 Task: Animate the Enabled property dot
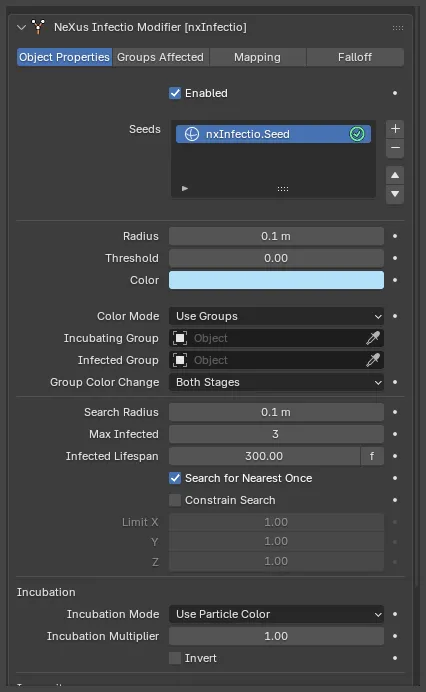tap(395, 93)
